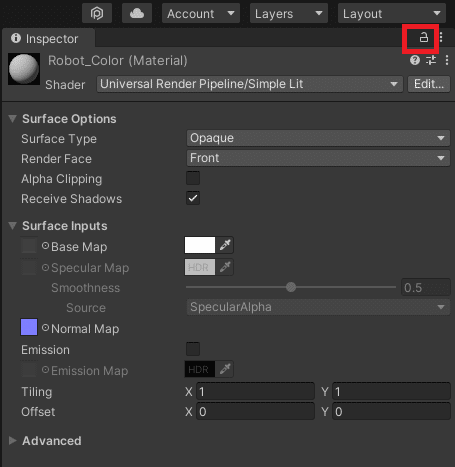Open material help reference question-mark icon
The height and width of the screenshot is (467, 455).
415,60
